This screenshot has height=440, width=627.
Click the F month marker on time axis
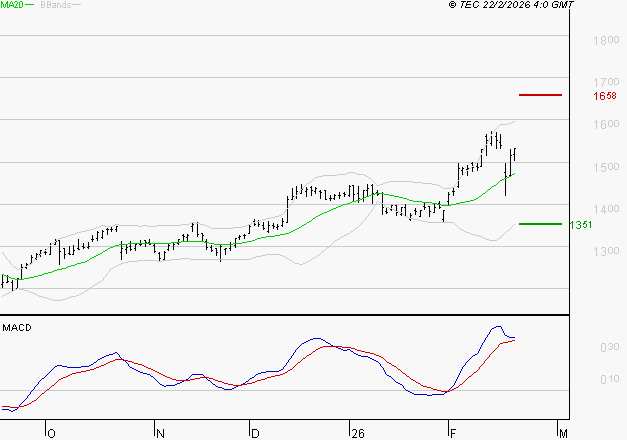pos(453,434)
